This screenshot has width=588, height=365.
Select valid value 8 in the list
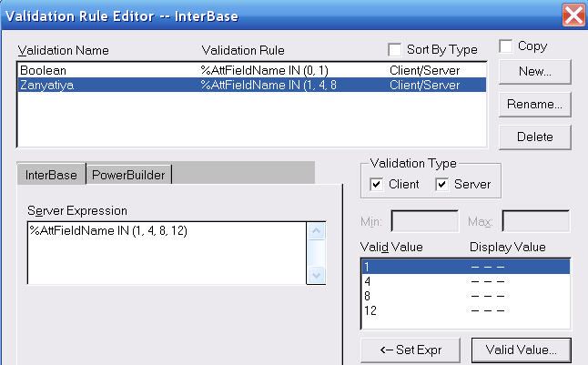point(466,296)
